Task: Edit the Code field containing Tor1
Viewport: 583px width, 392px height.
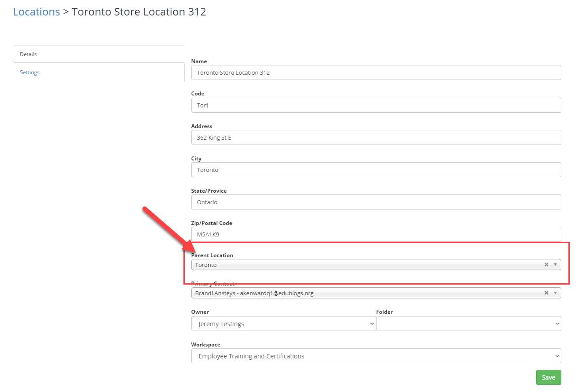Action: (x=376, y=105)
